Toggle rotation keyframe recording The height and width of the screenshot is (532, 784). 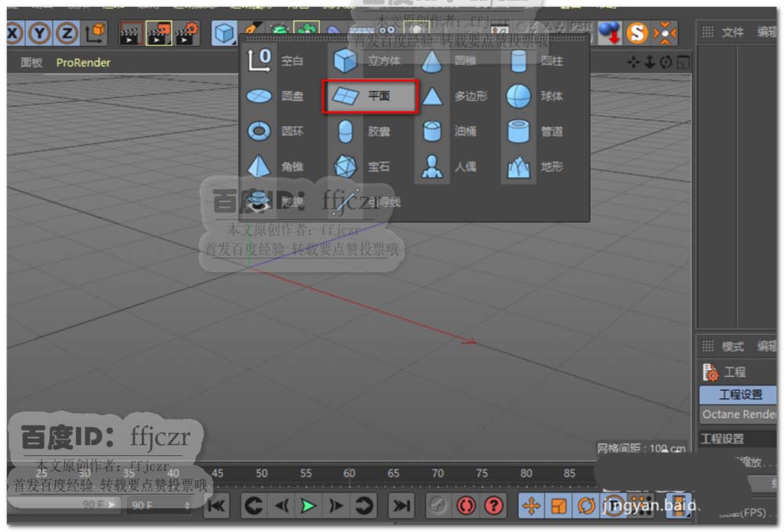tap(586, 506)
